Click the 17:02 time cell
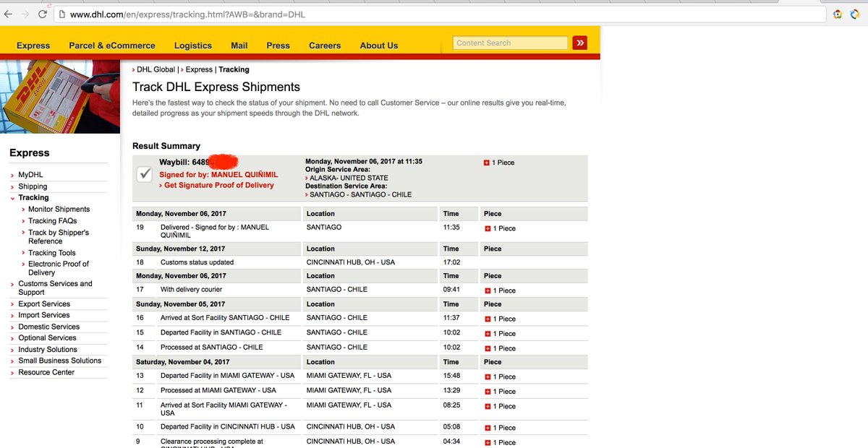This screenshot has height=448, width=868. [x=451, y=262]
